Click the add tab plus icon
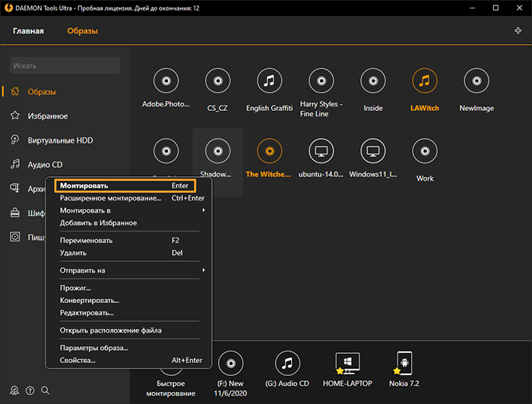 point(518,31)
